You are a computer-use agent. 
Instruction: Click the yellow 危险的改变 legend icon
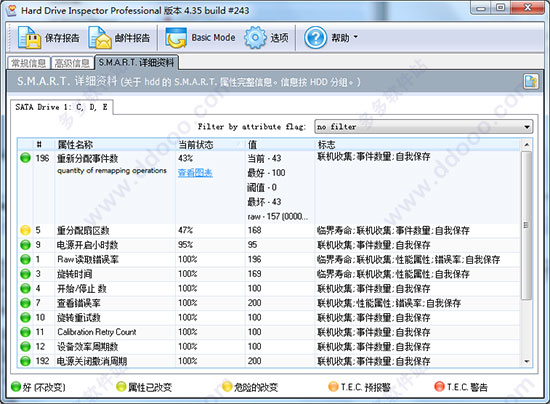(x=227, y=386)
